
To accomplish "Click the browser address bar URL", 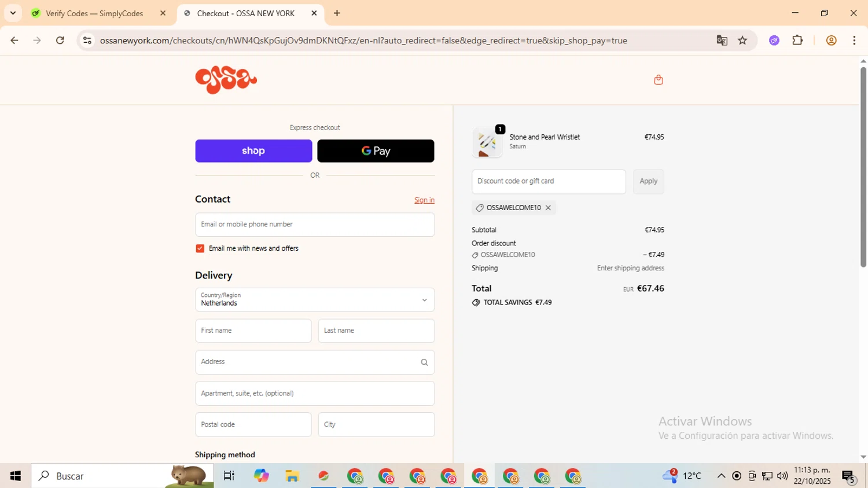I will point(363,41).
